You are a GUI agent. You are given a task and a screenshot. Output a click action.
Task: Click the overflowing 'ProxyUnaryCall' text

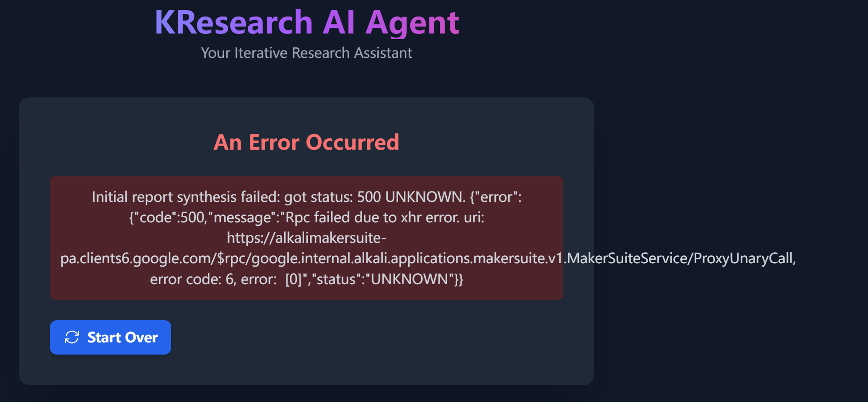(744, 258)
